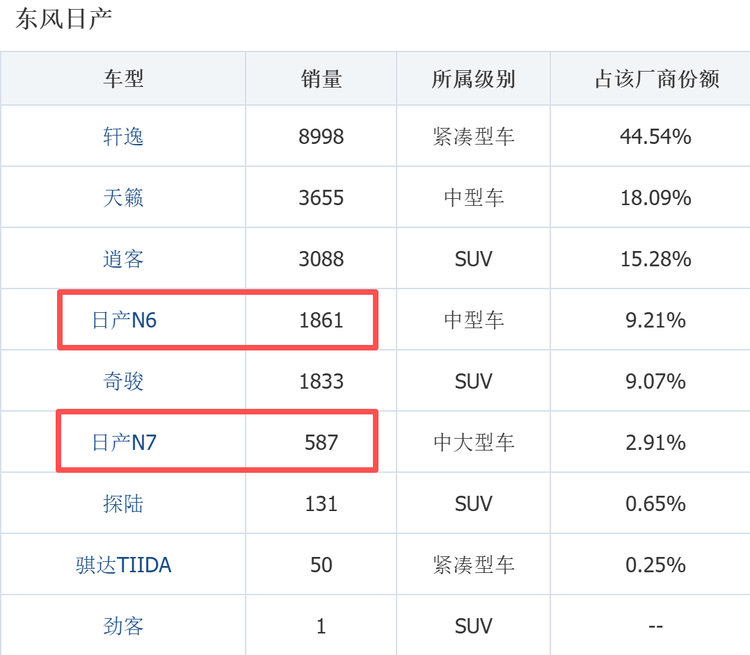The image size is (750, 655).
Task: Click the 骐达TIIDA link
Action: pos(123,565)
